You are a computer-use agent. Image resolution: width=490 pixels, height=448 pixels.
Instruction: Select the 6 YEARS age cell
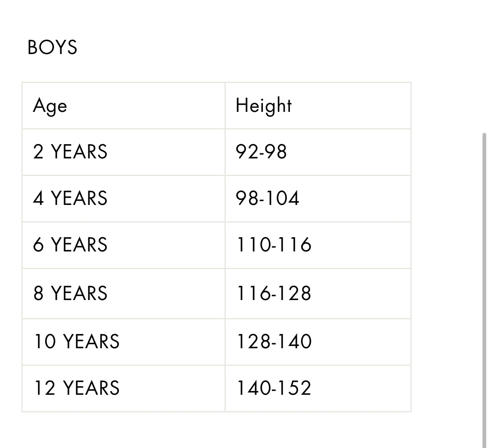(70, 245)
